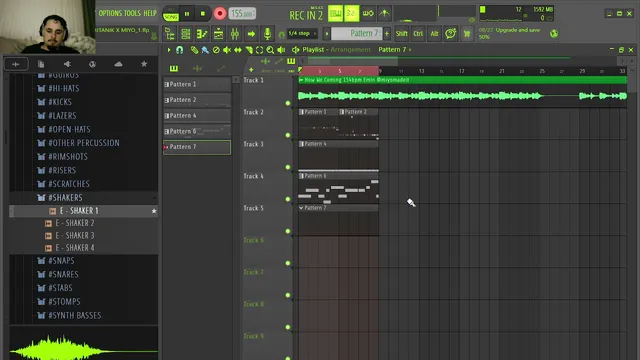Select the Paint brush tool
Viewport: 640px width, 360px height.
205,50
